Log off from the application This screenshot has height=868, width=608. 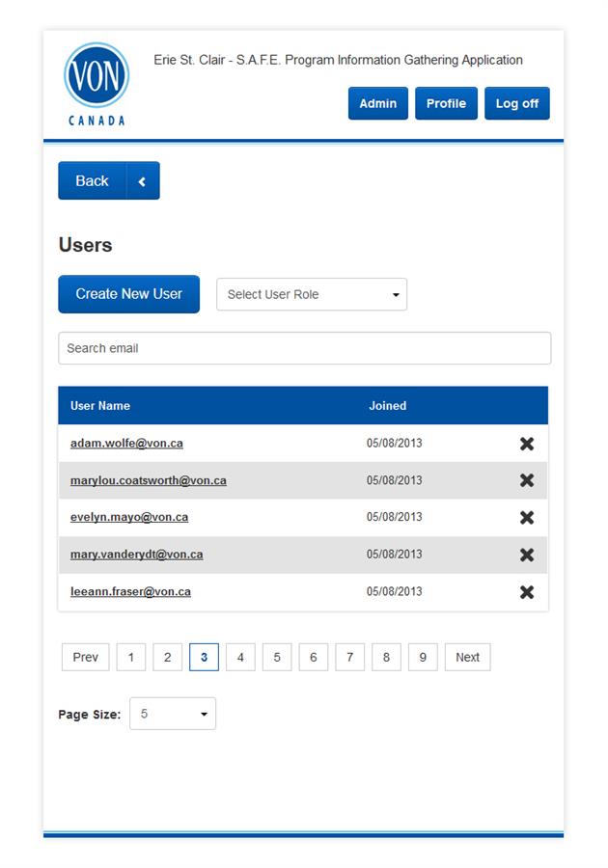(517, 103)
